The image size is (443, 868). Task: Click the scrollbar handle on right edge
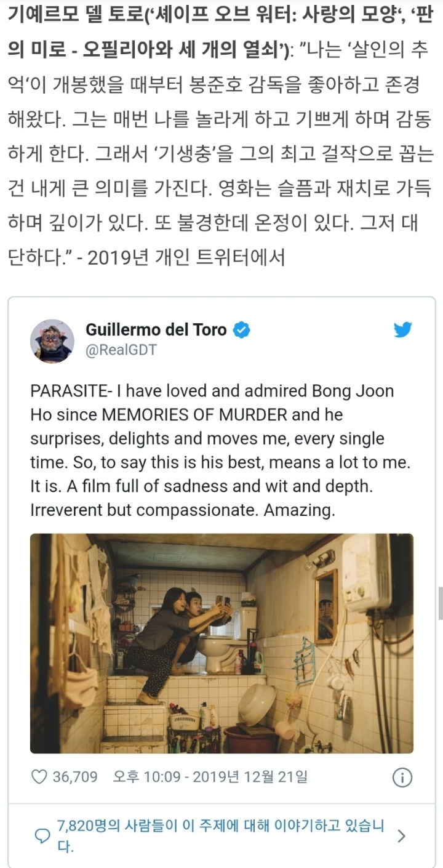pyautogui.click(x=440, y=603)
